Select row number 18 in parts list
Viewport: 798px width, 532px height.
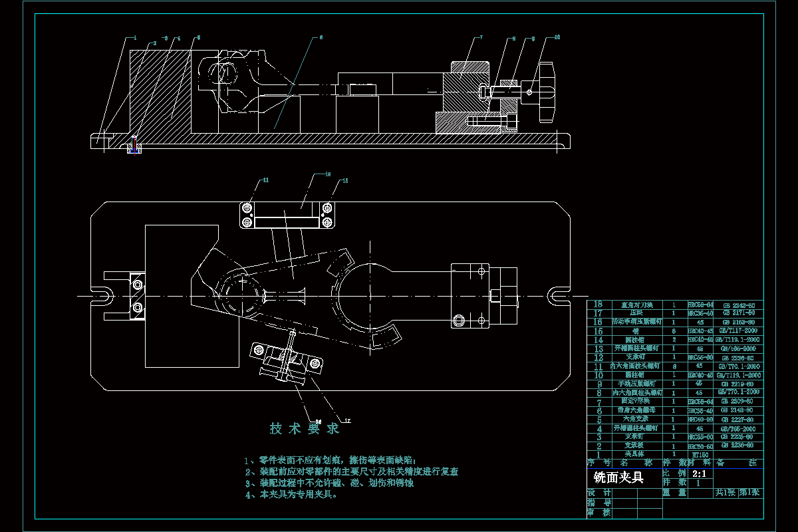[x=598, y=305]
